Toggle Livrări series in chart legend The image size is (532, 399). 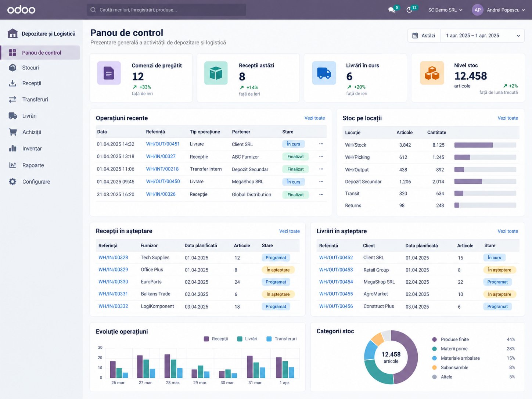point(247,339)
